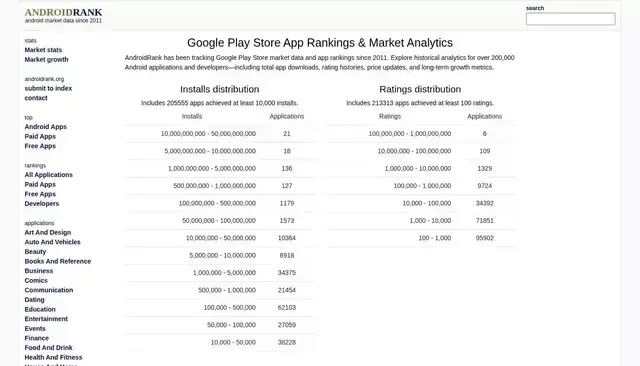Image resolution: width=640 pixels, height=366 pixels.
Task: Click 500,000,000 - 1,000,000,000 installs range
Action: [215, 186]
